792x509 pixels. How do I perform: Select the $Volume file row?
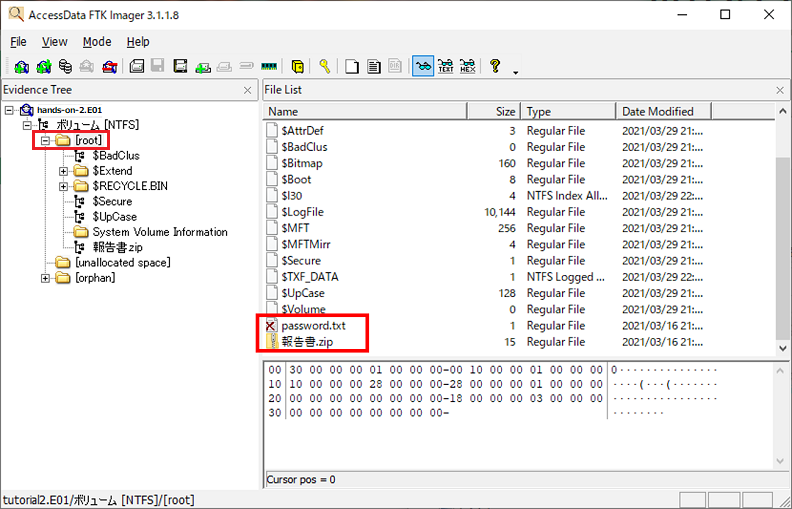(486, 309)
